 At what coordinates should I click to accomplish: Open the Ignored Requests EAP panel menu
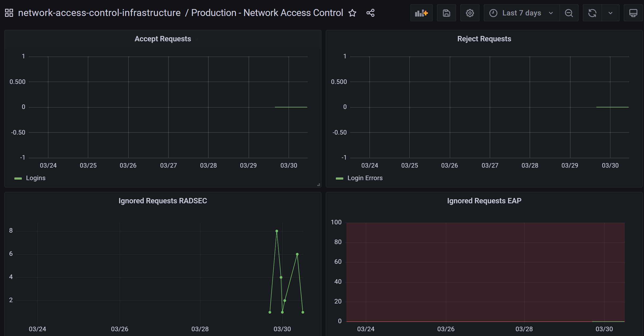(484, 201)
